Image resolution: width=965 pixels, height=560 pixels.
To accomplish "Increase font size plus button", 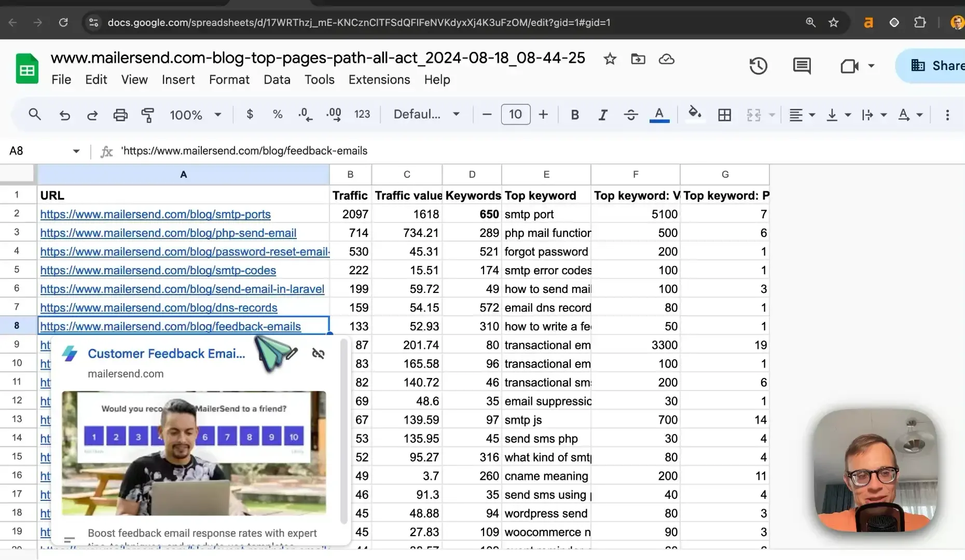I will [x=543, y=115].
